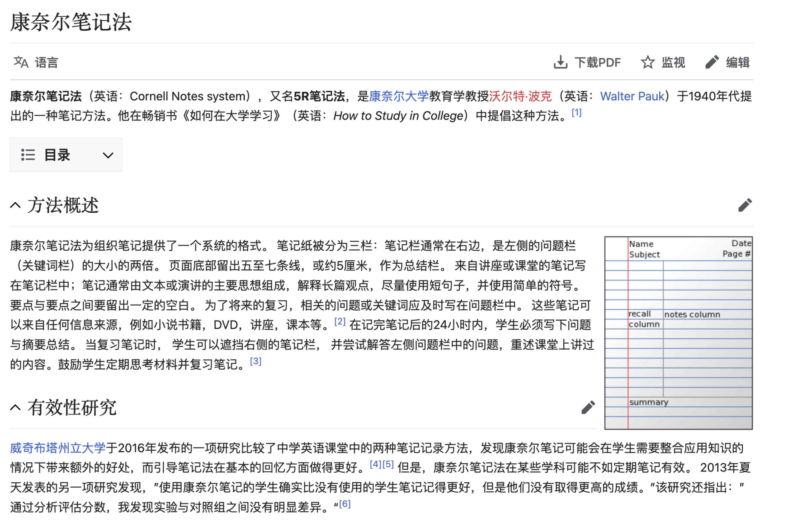This screenshot has width=812, height=523.
Task: Click the watch star icon
Action: coord(648,62)
